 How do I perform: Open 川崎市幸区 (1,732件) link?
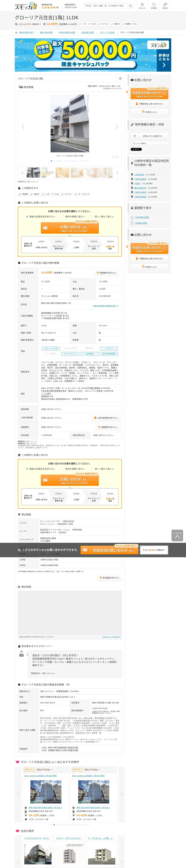point(139,175)
